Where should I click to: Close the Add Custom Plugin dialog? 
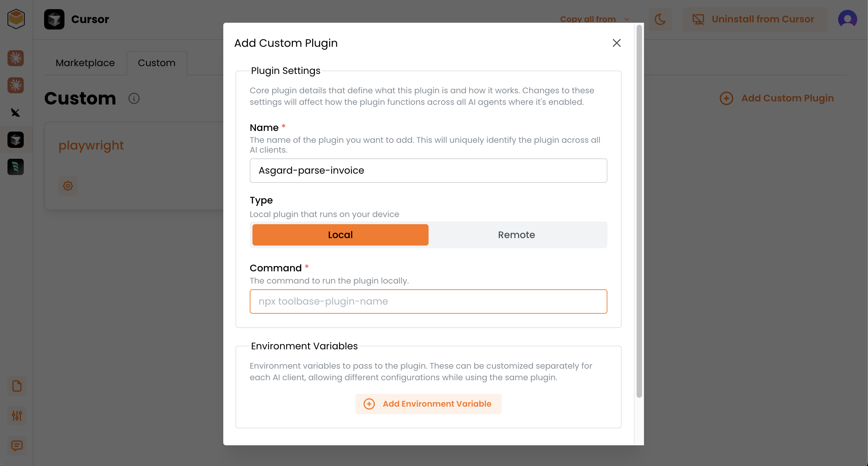617,43
